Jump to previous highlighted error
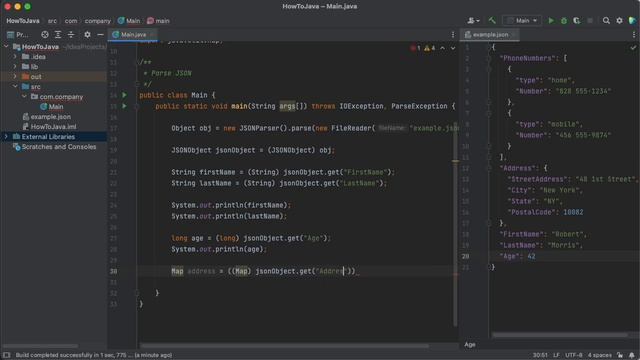The image size is (640, 360). [x=442, y=48]
